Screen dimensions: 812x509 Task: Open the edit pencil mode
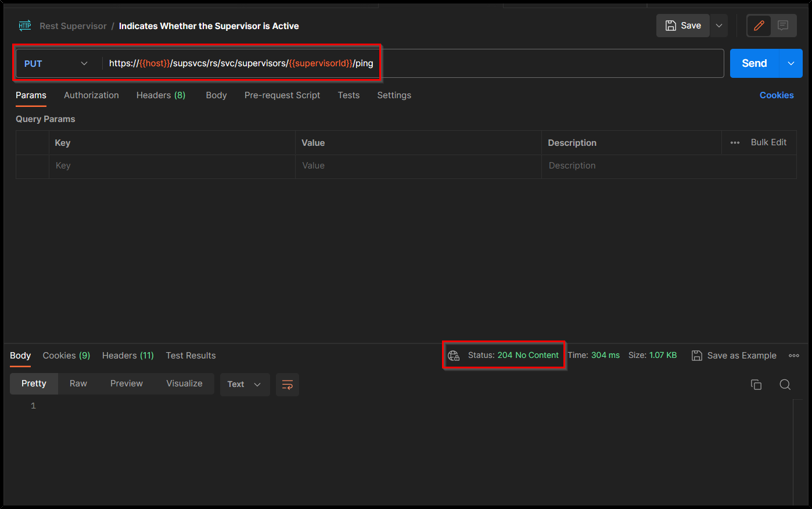point(759,26)
